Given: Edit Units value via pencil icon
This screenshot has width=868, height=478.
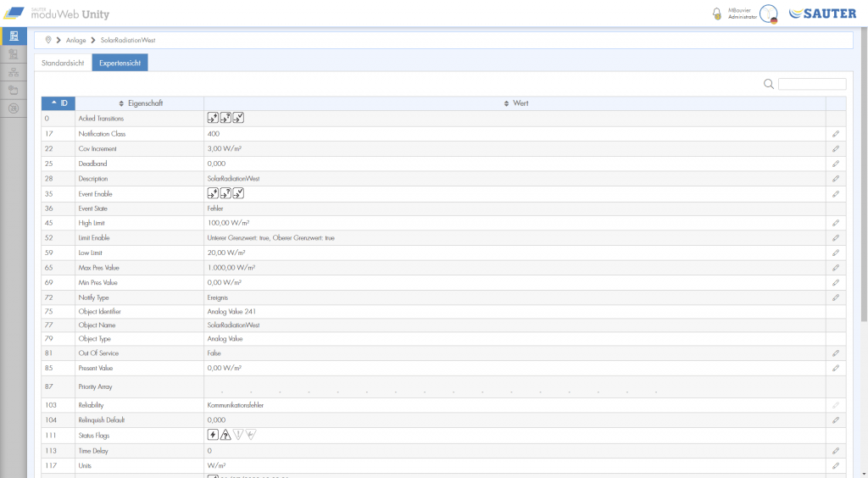Looking at the screenshot, I should click(x=835, y=466).
